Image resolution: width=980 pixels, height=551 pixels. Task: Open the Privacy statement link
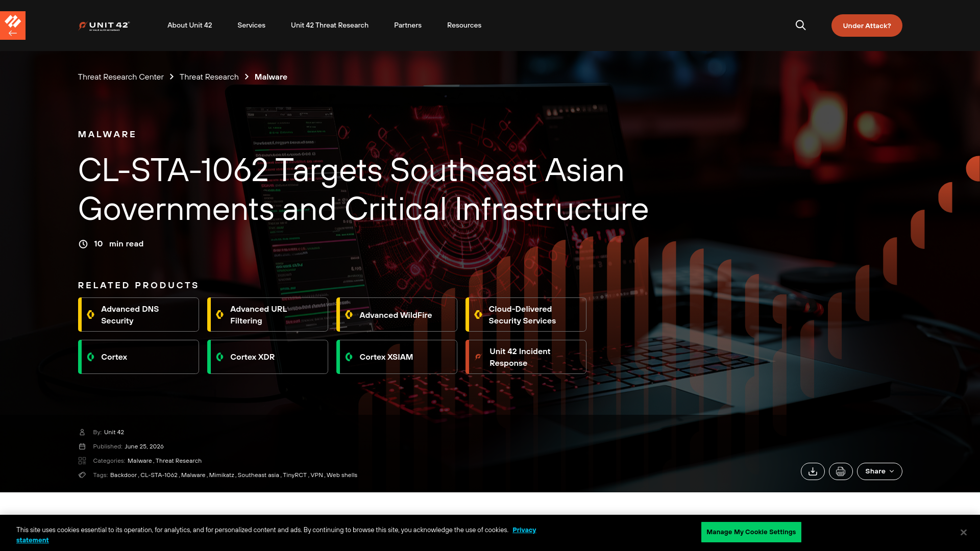tap(524, 530)
